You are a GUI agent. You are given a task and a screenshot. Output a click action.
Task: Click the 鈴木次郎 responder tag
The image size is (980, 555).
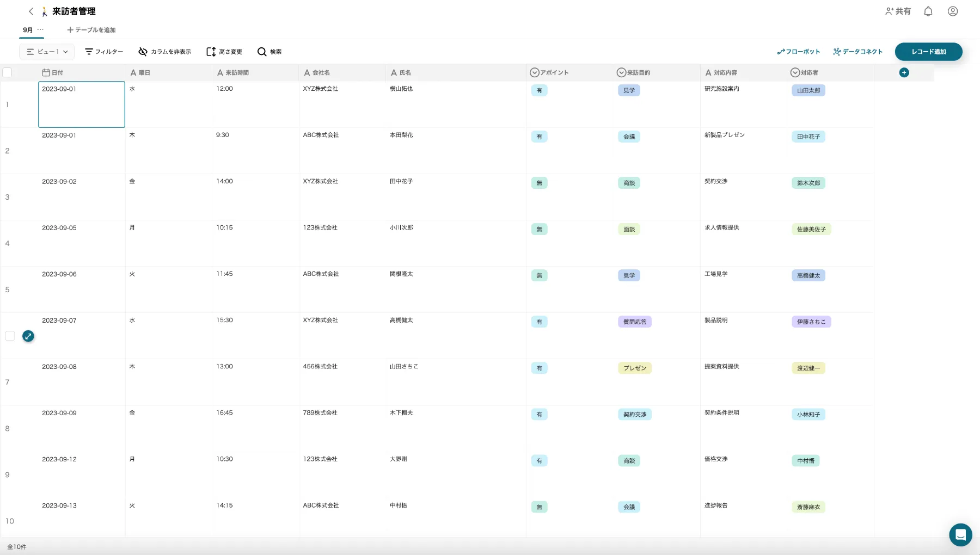(808, 183)
